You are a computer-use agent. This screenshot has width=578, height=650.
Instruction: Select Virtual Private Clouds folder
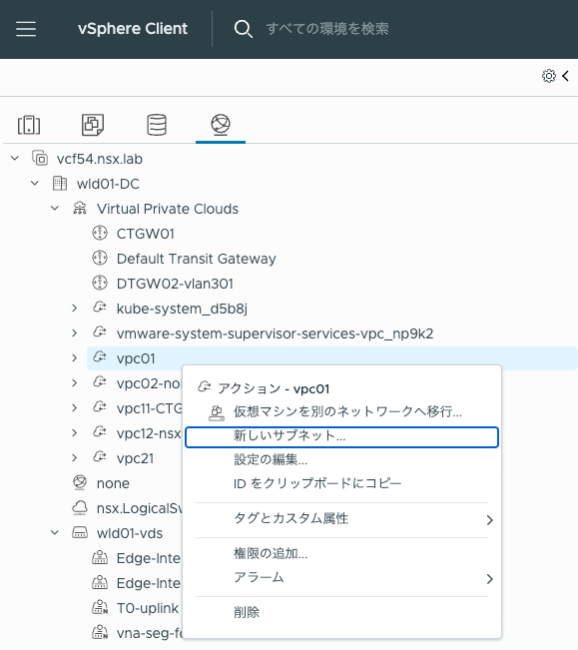168,209
